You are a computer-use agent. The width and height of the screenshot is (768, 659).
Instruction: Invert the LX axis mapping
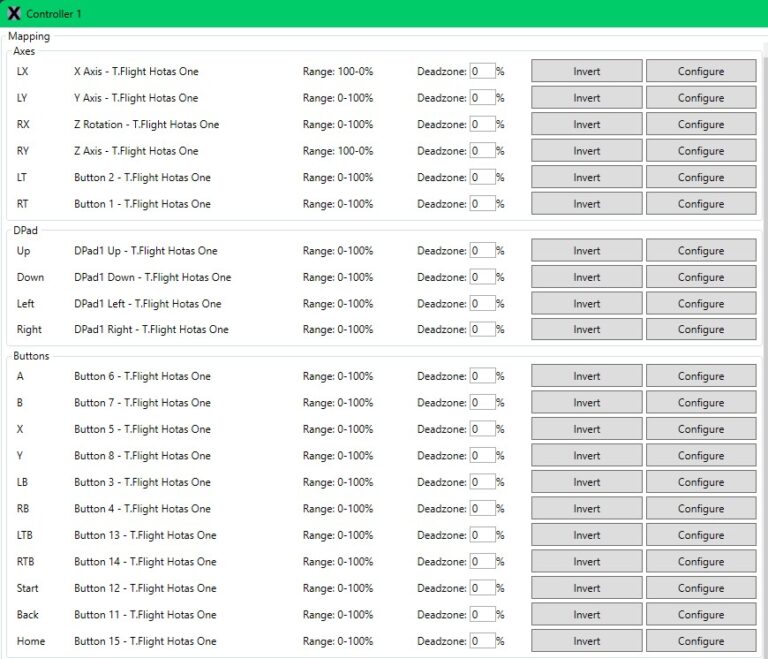(x=586, y=72)
